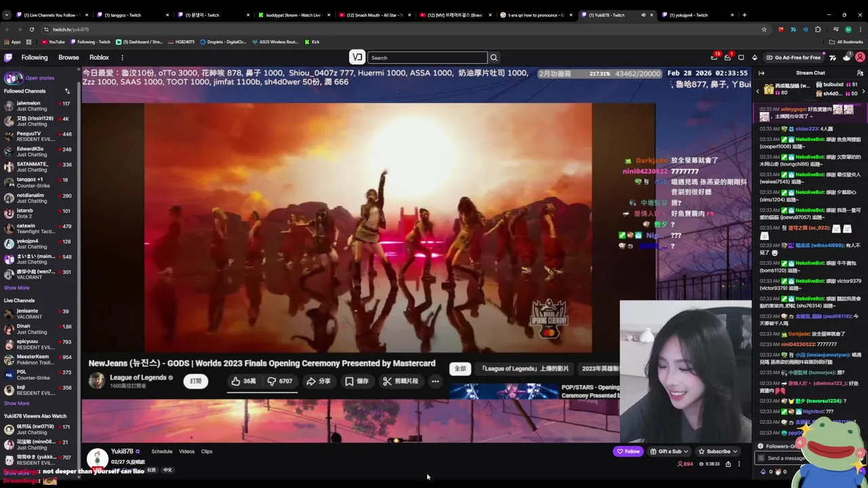Click the YouTube like thumbs-up 36萬 in the video
Image resolution: width=868 pixels, height=488 pixels.
click(243, 381)
